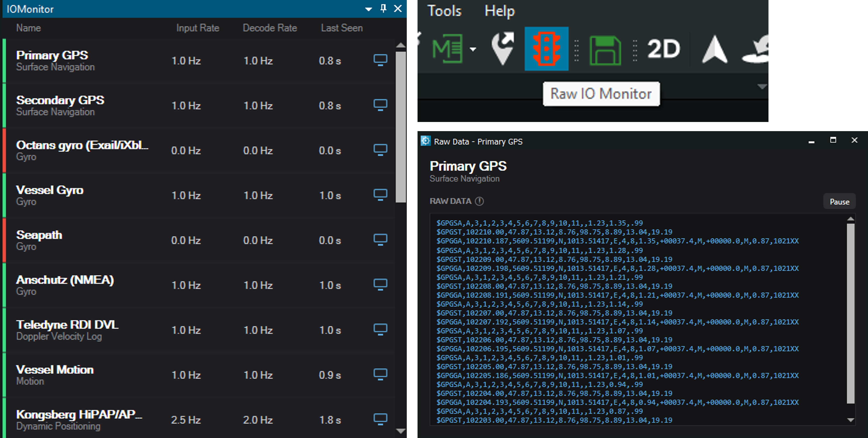868x438 pixels.
Task: Open raw data monitor for Kongsberg HiPAP row
Action: click(380, 419)
